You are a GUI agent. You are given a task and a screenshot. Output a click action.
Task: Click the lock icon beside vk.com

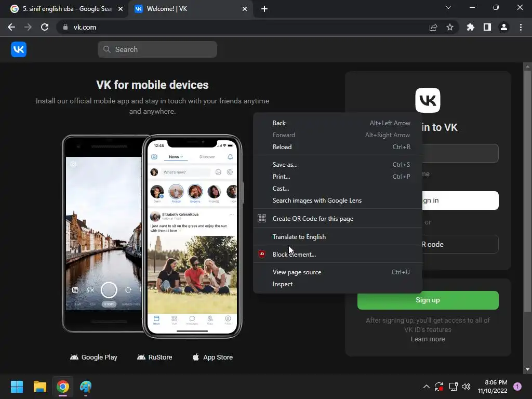pyautogui.click(x=65, y=27)
